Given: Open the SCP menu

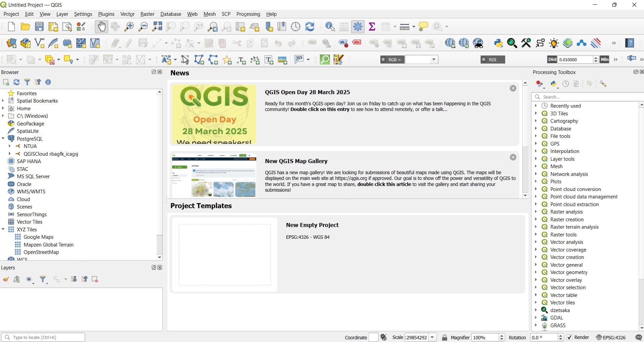Looking at the screenshot, I should click(x=226, y=14).
